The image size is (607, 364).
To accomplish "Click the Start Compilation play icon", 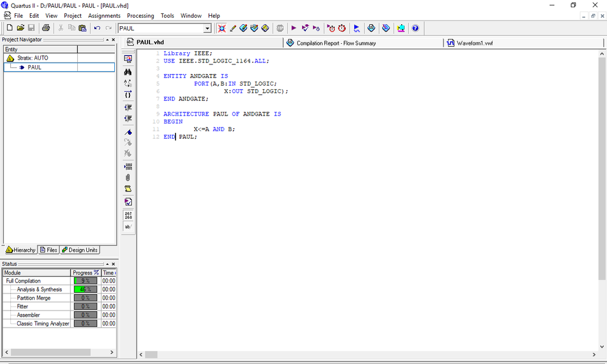I will pos(293,28).
